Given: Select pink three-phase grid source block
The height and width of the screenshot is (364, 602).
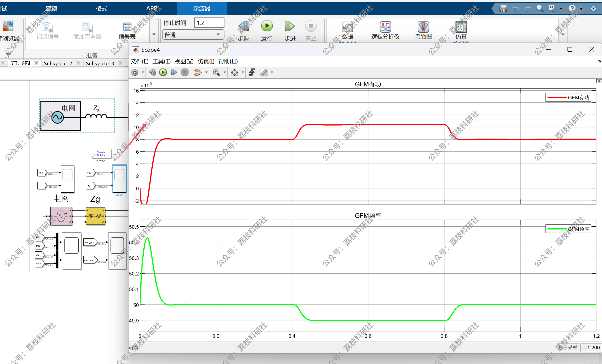Looking at the screenshot, I should [61, 216].
